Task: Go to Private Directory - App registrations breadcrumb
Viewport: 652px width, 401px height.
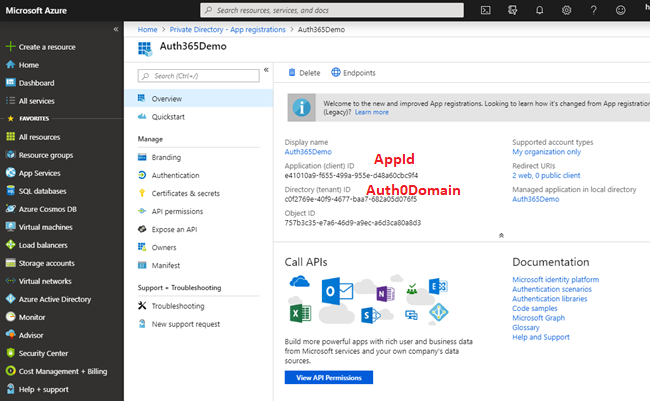Action: tap(227, 30)
